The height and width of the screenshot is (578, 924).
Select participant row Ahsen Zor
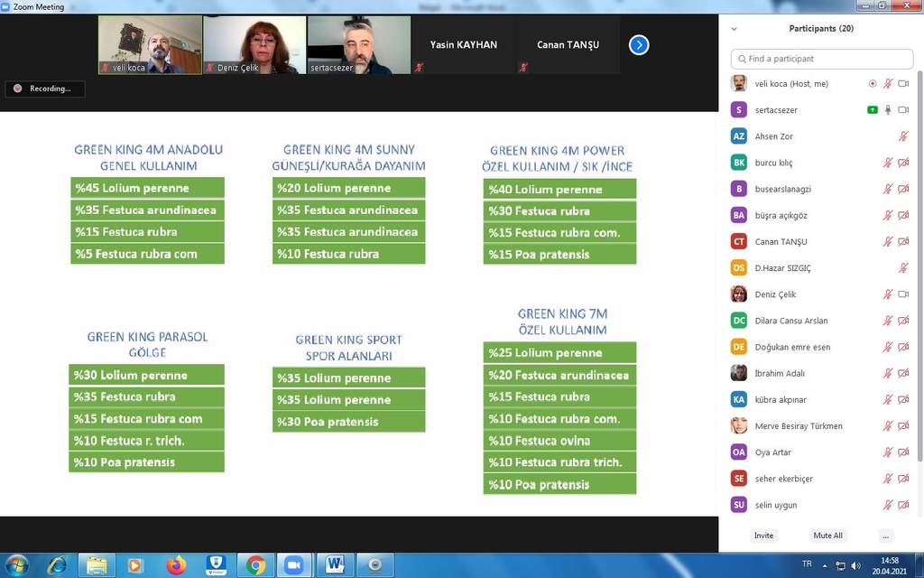coord(822,136)
